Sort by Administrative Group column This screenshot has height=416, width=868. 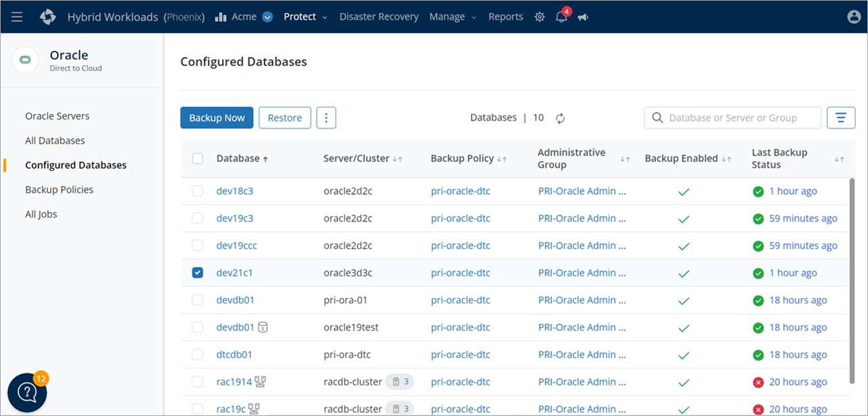point(626,159)
